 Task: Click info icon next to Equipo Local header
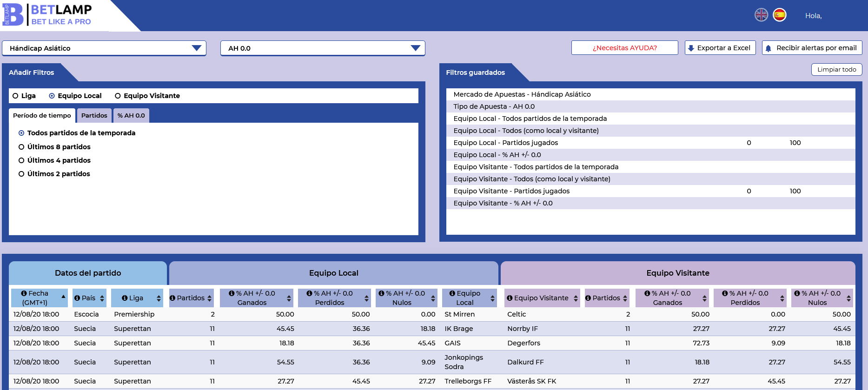pyautogui.click(x=452, y=293)
